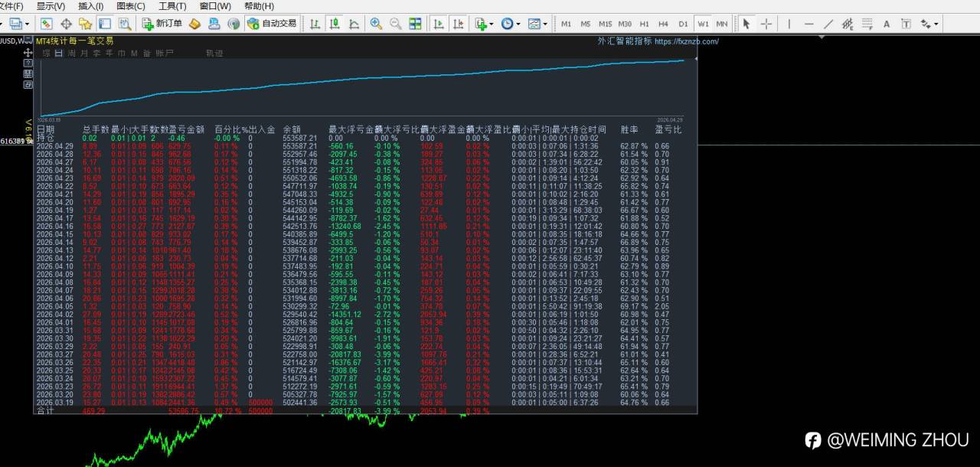
Task: Select the MN timeframe button
Action: pos(721,24)
